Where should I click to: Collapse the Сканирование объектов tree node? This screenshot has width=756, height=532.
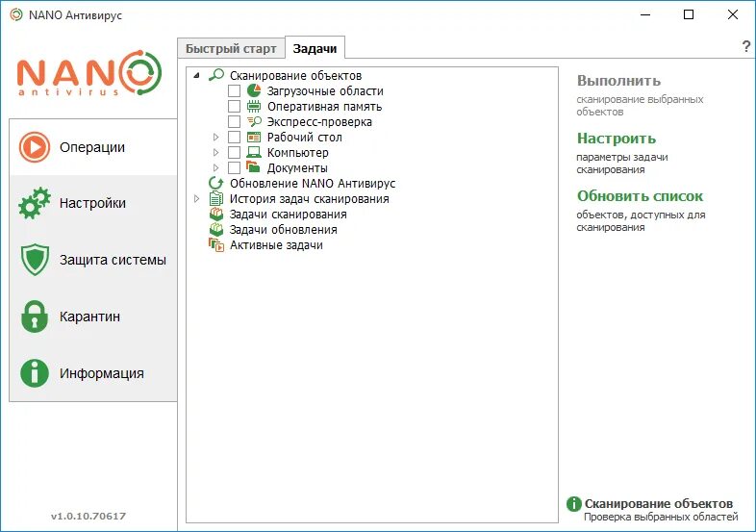coord(197,75)
